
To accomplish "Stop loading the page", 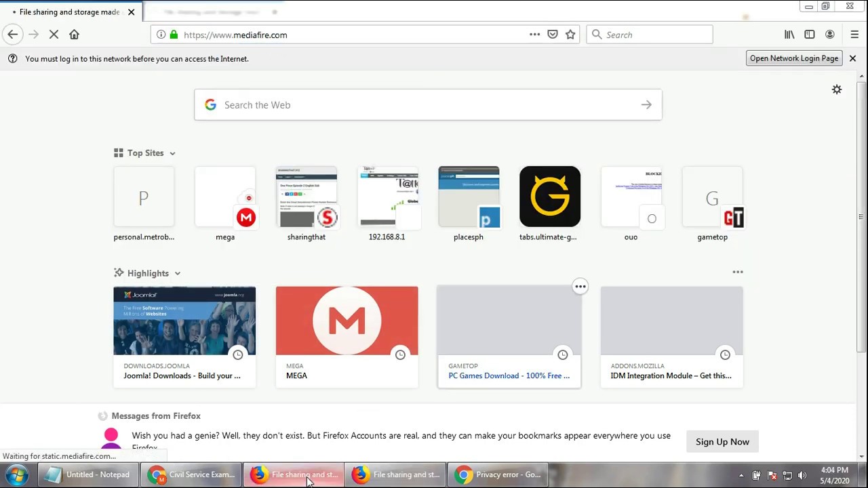I will (54, 35).
